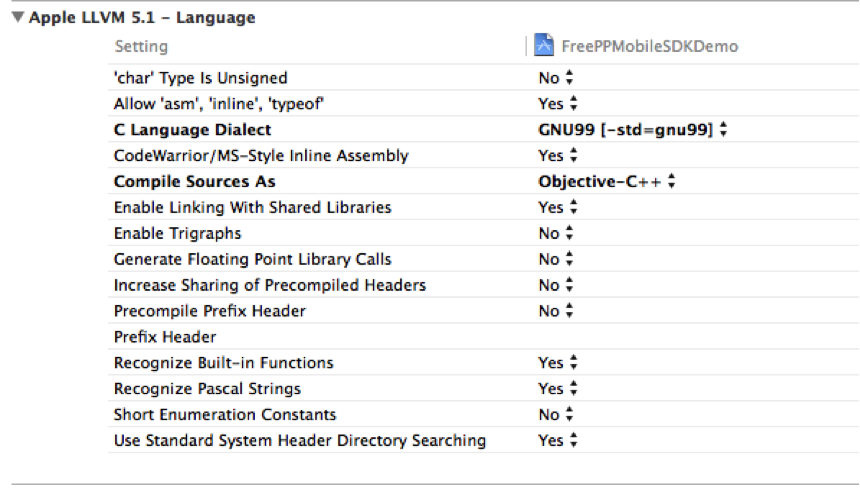The height and width of the screenshot is (491, 860).
Task: Open the Recognize Pascal Strings value popup
Action: pyautogui.click(x=558, y=389)
